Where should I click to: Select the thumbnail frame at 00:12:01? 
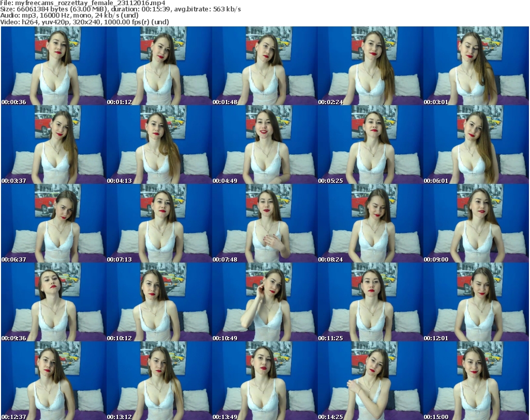point(476,302)
